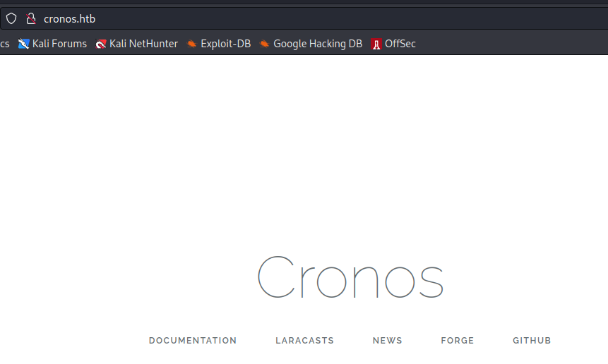Viewport: 608px width, 364px height.
Task: Open the Kali Forums bookmark label
Action: pyautogui.click(x=59, y=44)
